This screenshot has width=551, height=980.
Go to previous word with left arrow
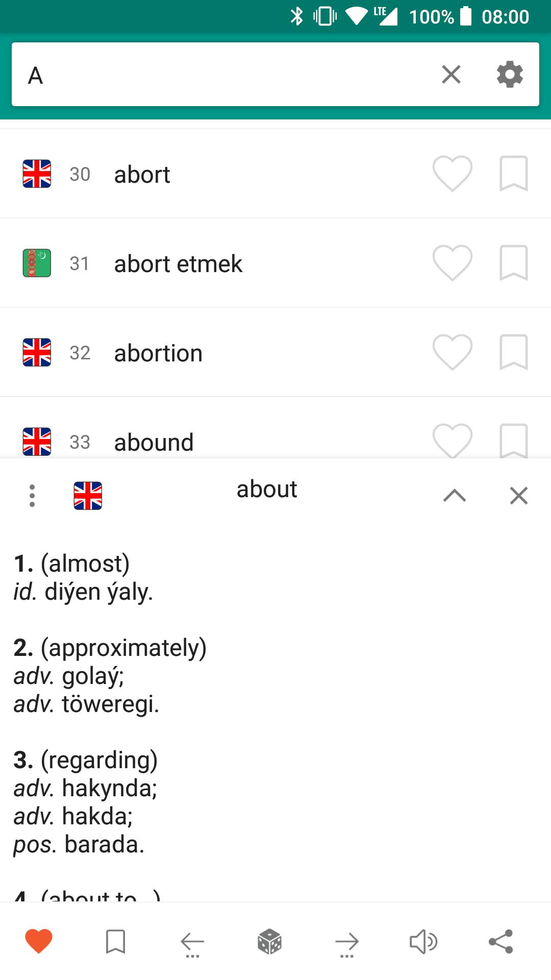click(x=192, y=943)
